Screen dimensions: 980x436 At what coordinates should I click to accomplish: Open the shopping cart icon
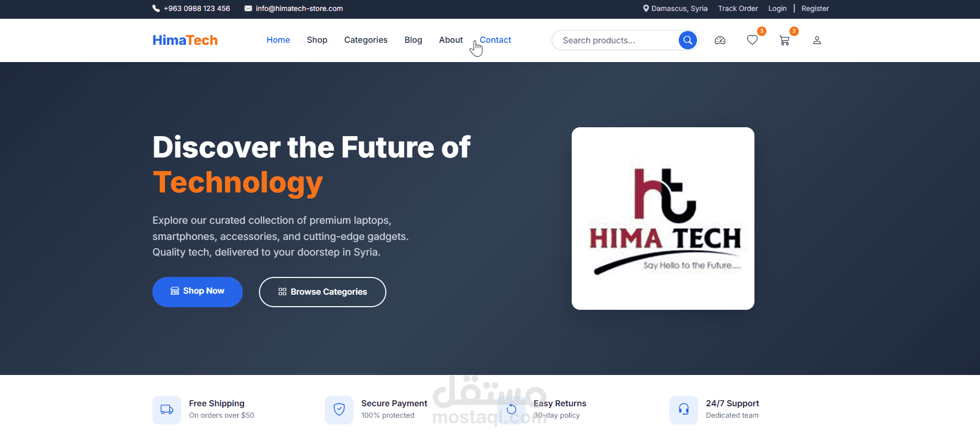(784, 40)
